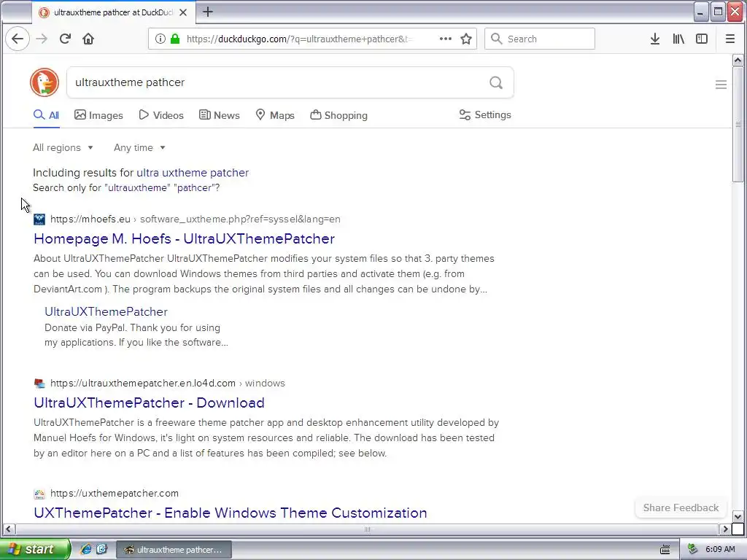Viewport: 747px width, 560px height.
Task: Click the horizontal scrollbar right arrow
Action: pos(726,529)
